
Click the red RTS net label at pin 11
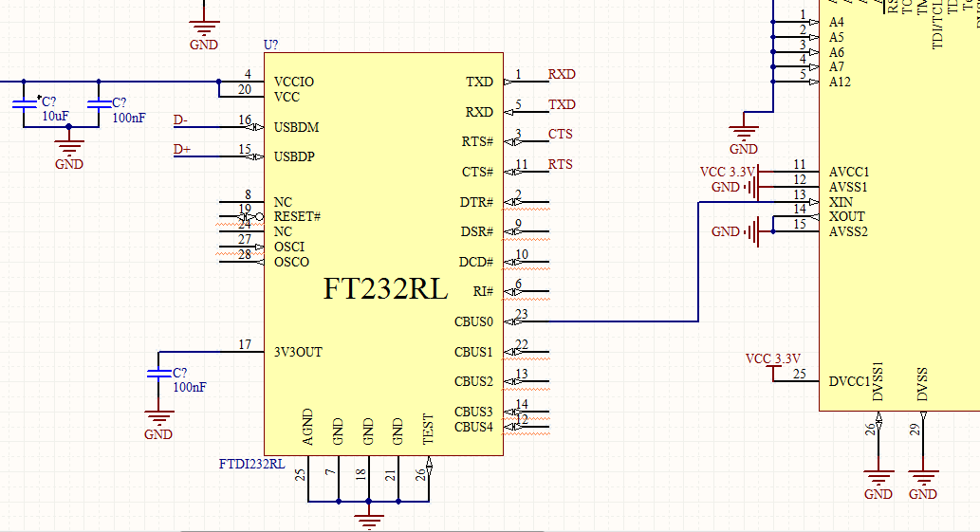tap(560, 164)
